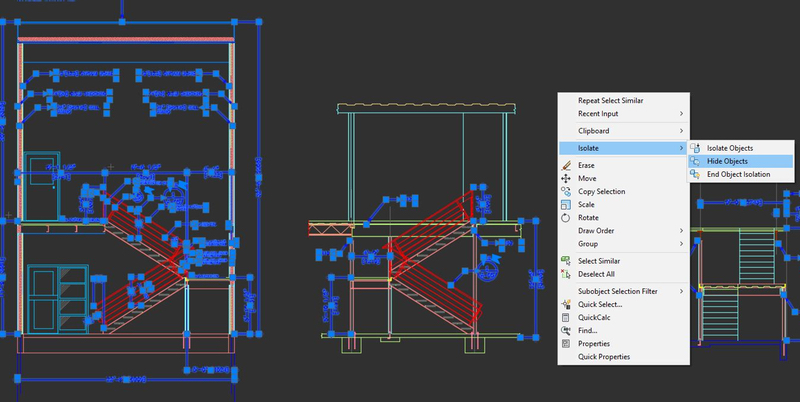The image size is (800, 402).
Task: Click the Deselect All icon
Action: point(566,274)
